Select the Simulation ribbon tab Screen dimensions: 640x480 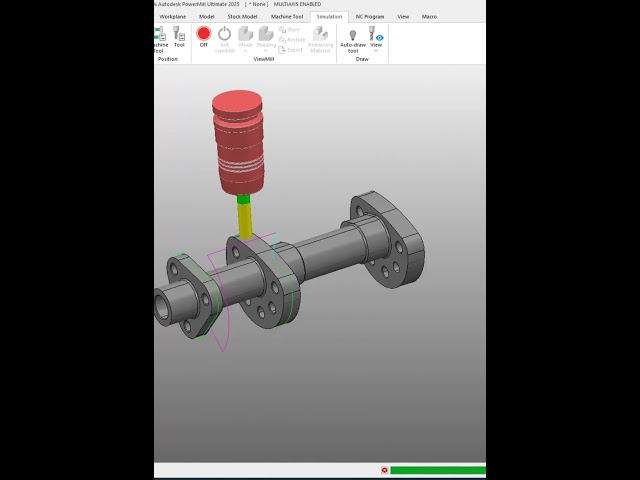tap(329, 17)
